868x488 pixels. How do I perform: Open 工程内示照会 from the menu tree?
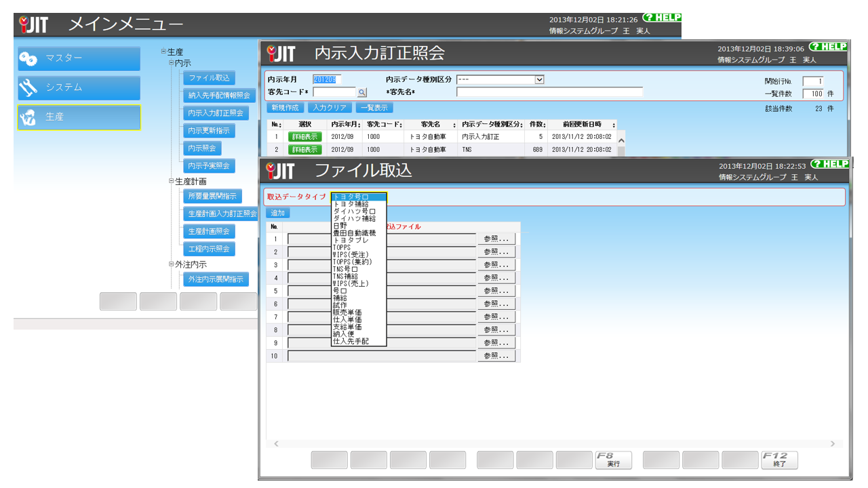click(x=209, y=249)
